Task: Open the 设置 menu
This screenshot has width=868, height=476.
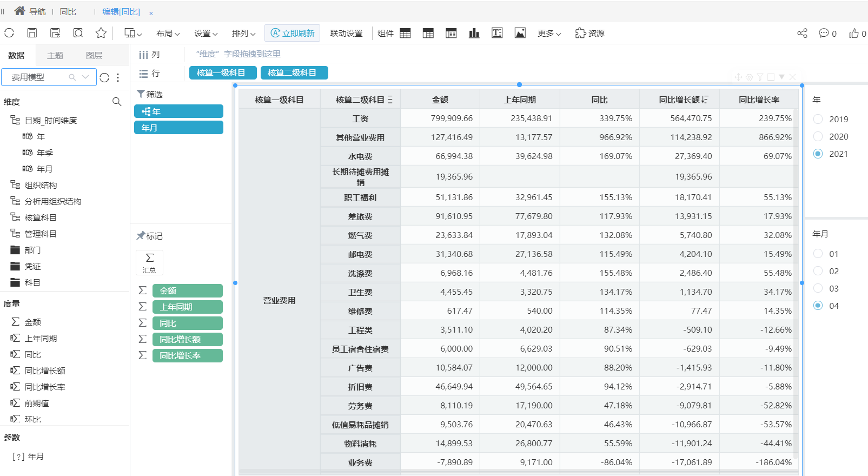Action: pos(206,33)
